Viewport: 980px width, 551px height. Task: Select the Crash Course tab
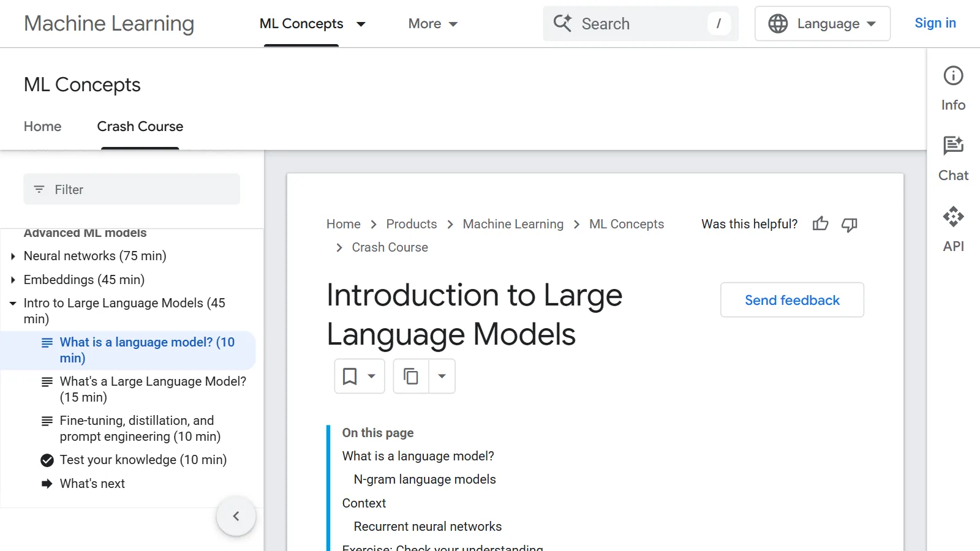(140, 126)
